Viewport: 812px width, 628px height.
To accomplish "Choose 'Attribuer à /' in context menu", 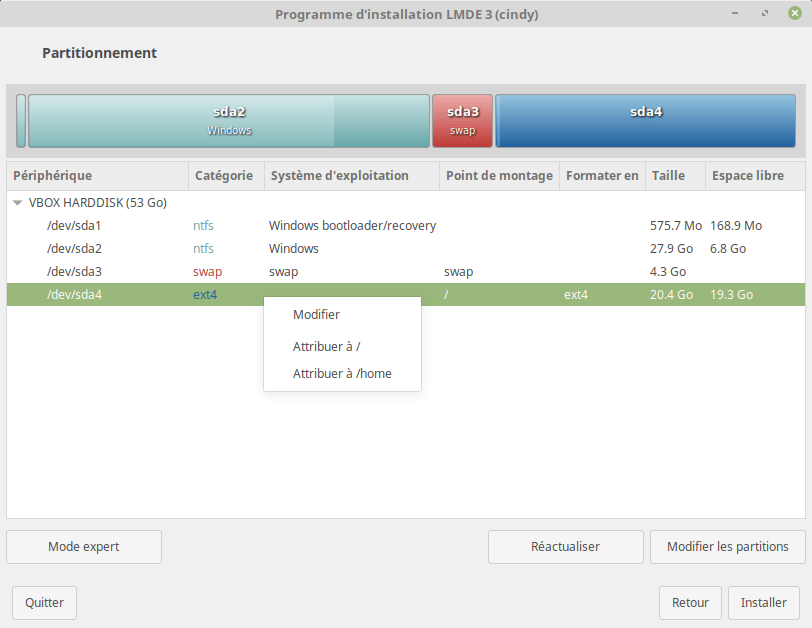I will [326, 346].
